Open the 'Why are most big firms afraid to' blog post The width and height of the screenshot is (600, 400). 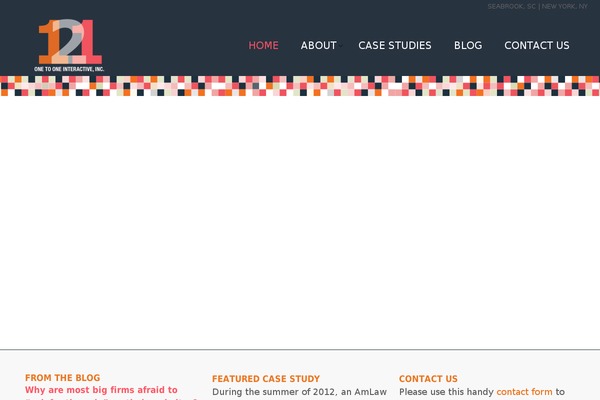point(101,390)
